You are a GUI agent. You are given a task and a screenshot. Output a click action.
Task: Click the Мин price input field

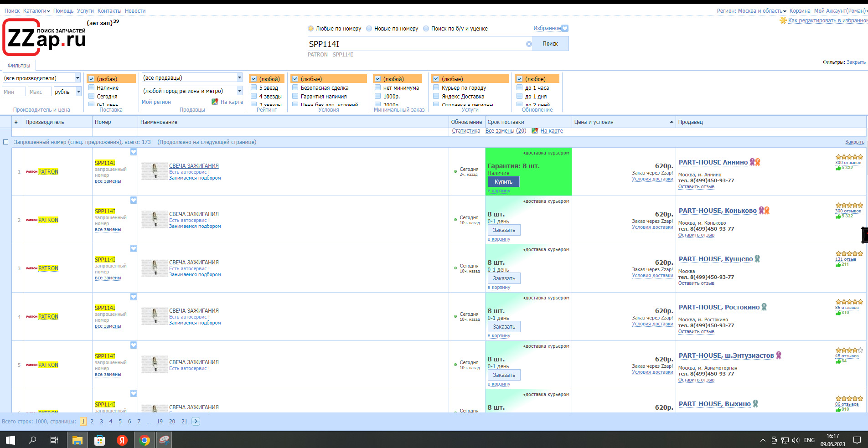coord(14,92)
